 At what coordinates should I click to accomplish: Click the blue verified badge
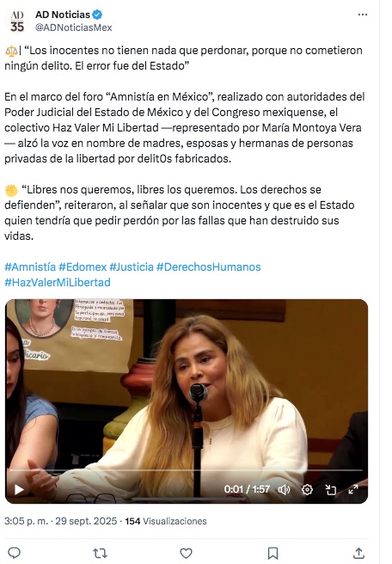97,15
